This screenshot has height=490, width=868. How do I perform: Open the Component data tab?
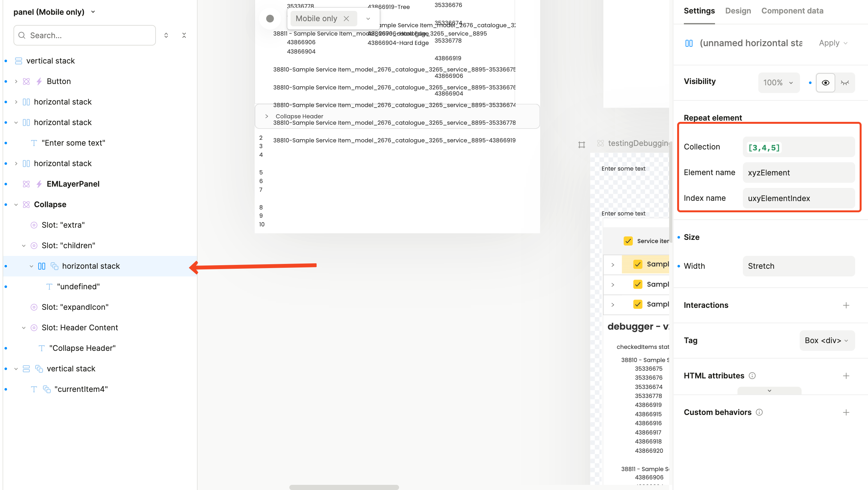[x=792, y=11]
